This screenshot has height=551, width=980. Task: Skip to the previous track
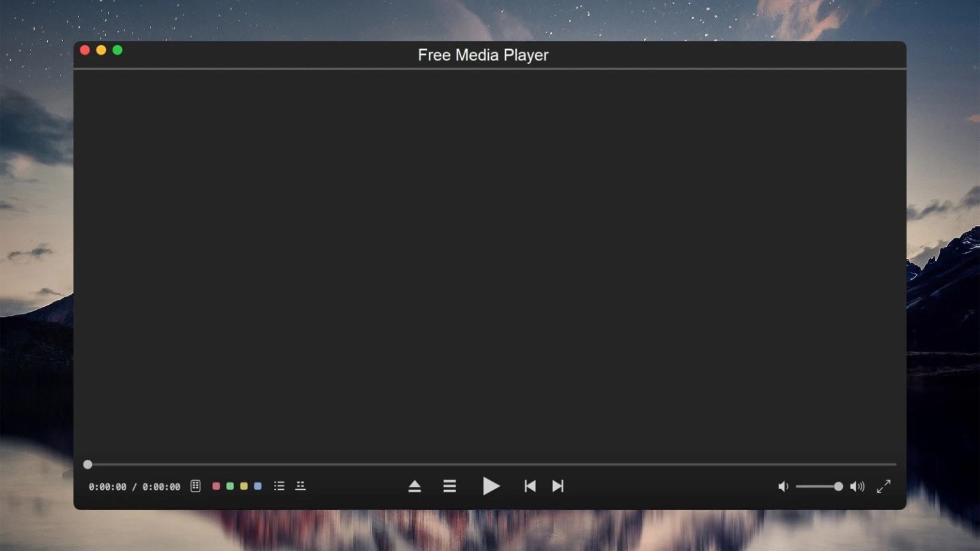(530, 486)
